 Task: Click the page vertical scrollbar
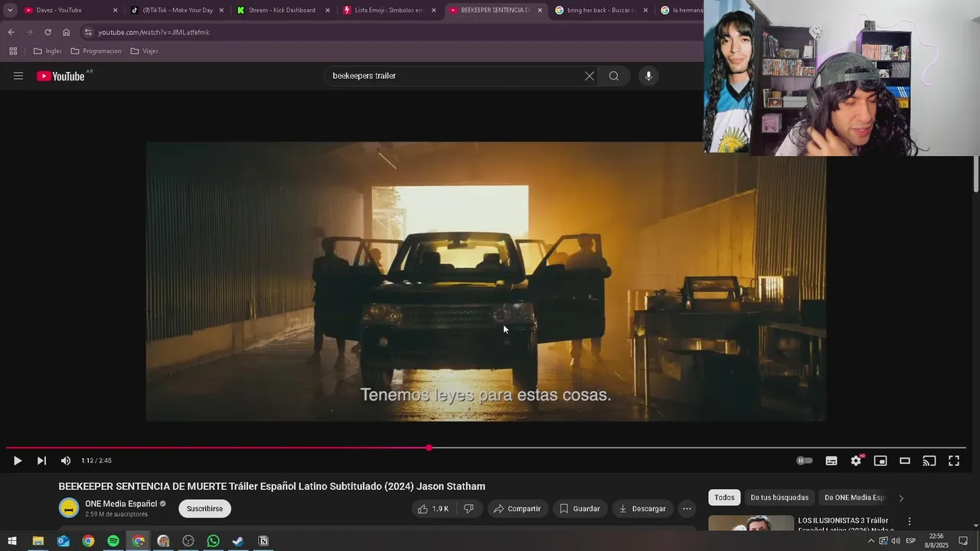tap(976, 174)
